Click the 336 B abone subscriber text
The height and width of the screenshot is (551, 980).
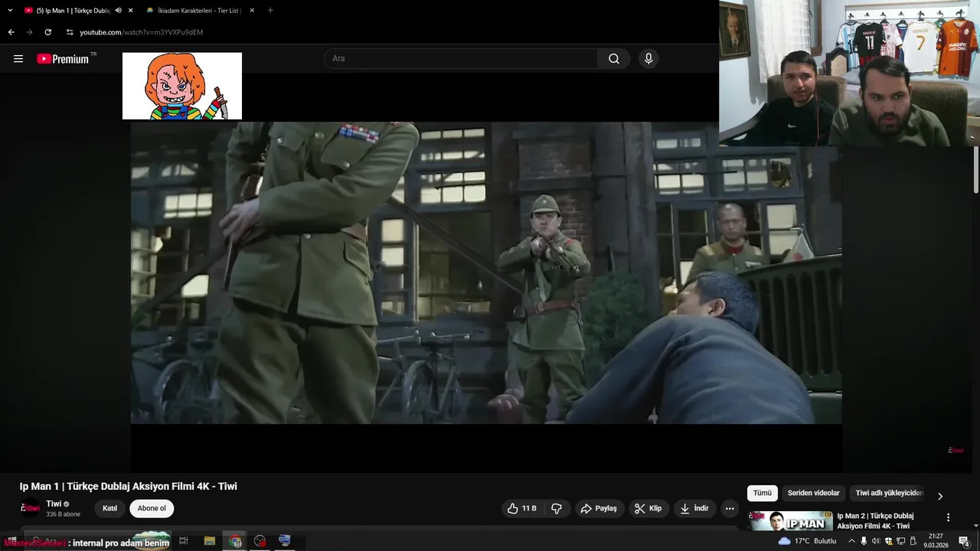(x=64, y=514)
